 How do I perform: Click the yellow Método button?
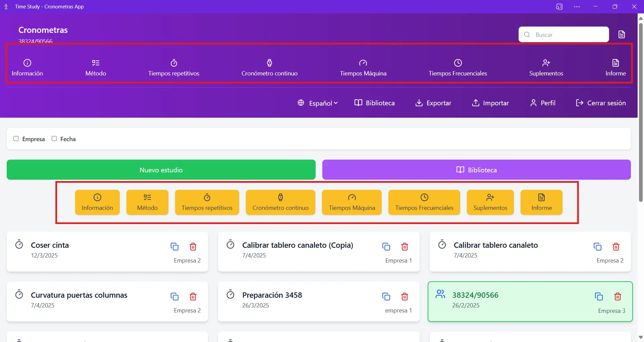pos(147,202)
